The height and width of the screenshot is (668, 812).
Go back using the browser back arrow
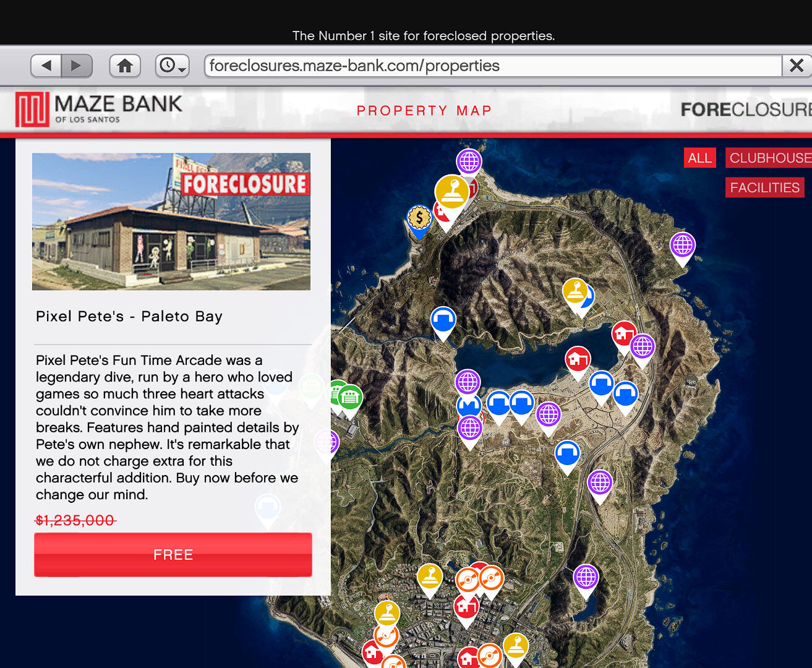[x=46, y=66]
